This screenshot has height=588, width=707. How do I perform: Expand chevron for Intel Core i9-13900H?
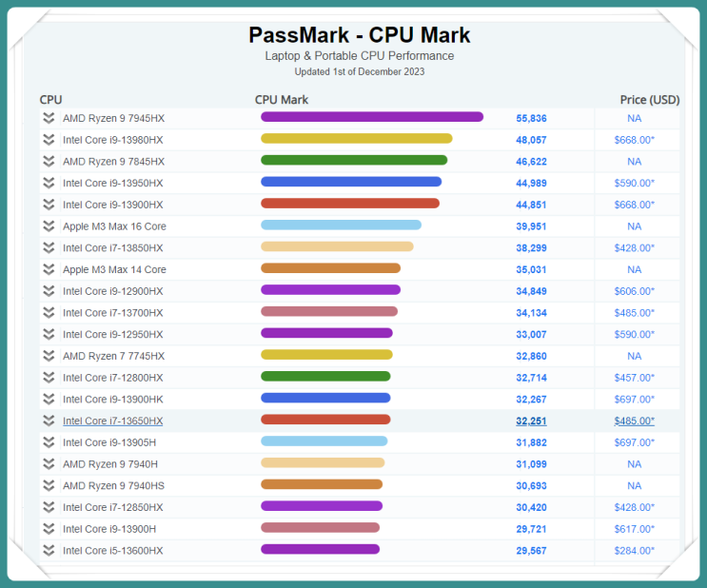pos(49,529)
